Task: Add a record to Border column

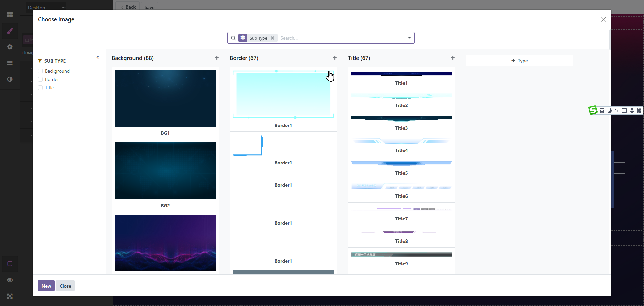Action: point(335,58)
